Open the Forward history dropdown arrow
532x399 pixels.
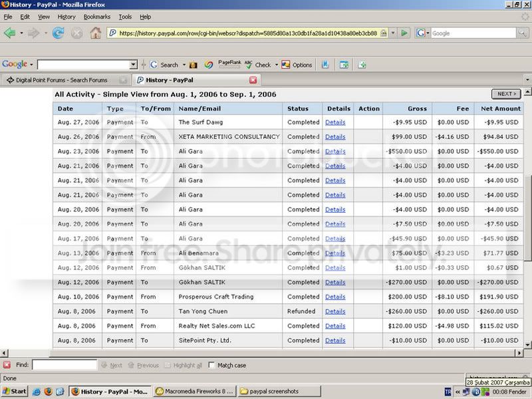pyautogui.click(x=45, y=33)
